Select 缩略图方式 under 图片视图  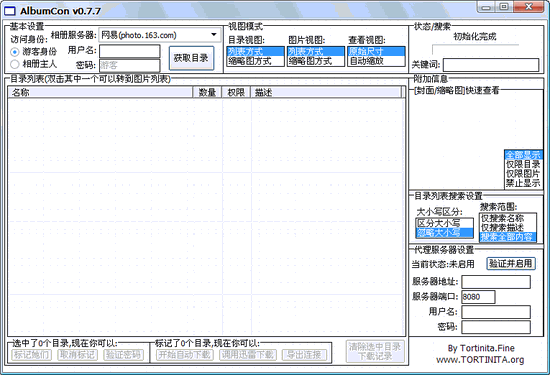click(316, 61)
